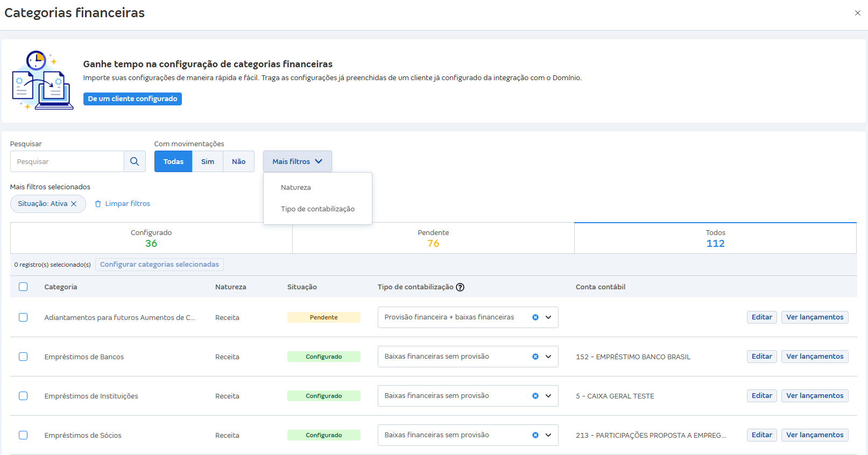This screenshot has width=868, height=455.
Task: Click the search magnifier icon button
Action: 135,161
